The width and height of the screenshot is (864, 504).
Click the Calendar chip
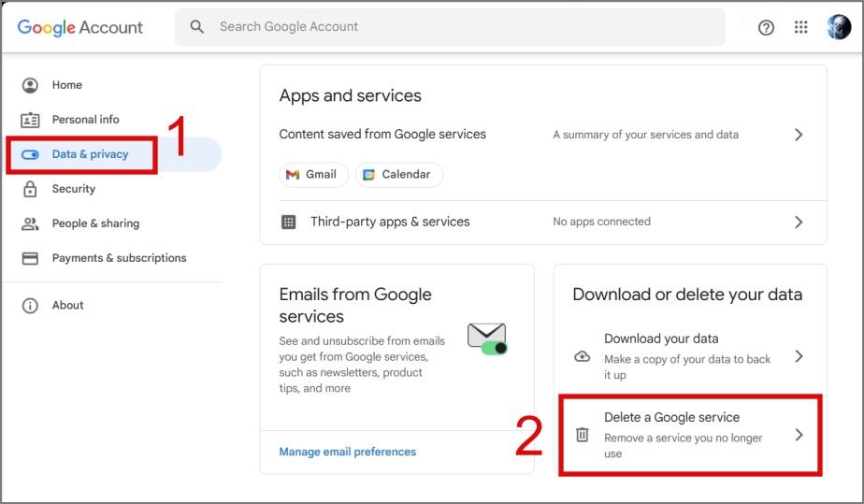tap(399, 175)
